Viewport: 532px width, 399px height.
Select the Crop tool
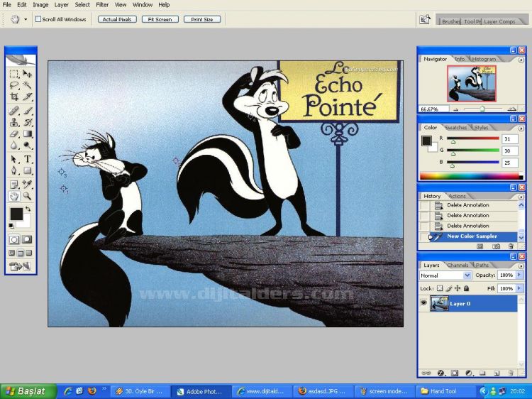tap(14, 97)
